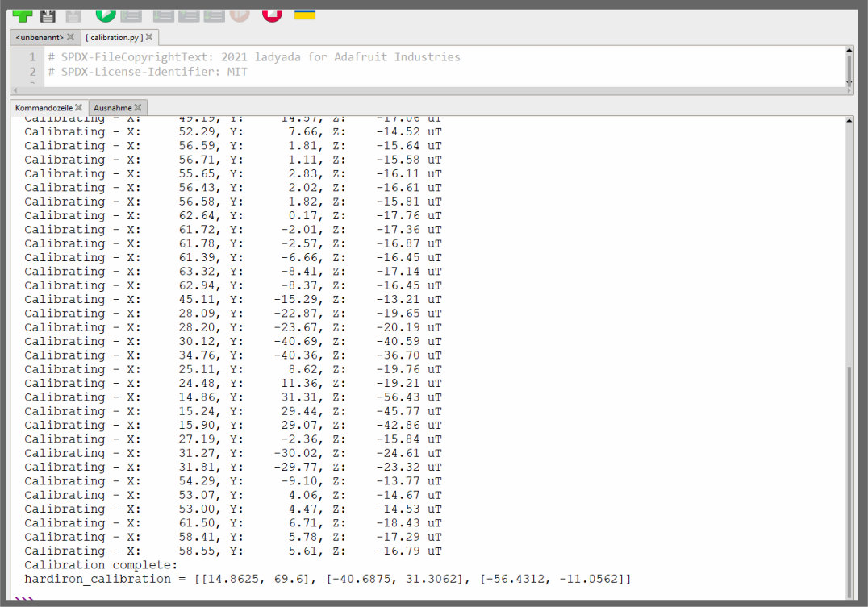
Task: Click the greyed-out Save file icon
Action: tap(73, 15)
